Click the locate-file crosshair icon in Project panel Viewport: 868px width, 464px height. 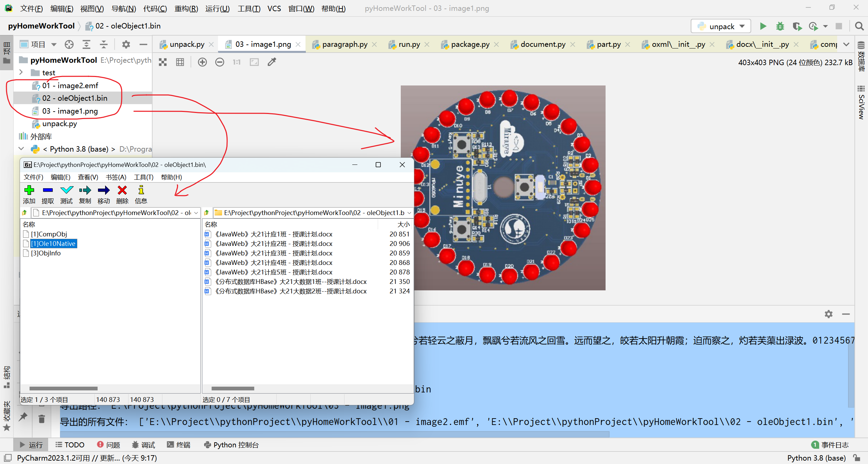point(69,44)
